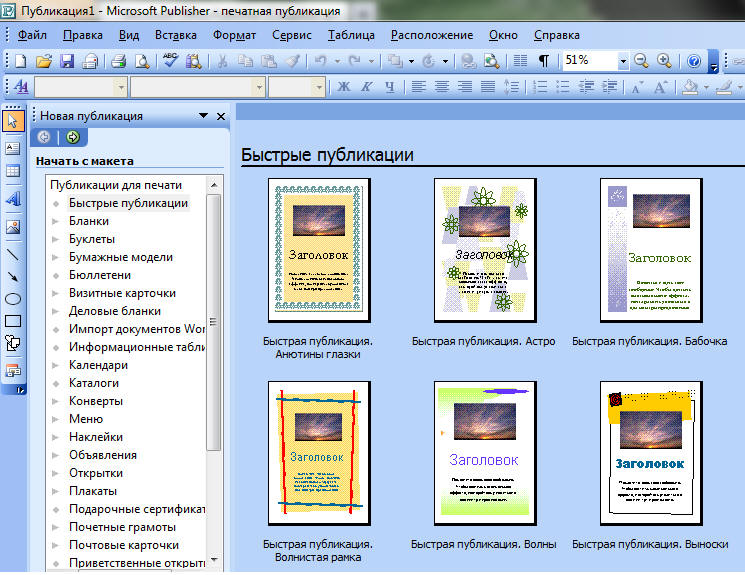The height and width of the screenshot is (575, 745).
Task: Click the Print icon
Action: pyautogui.click(x=118, y=61)
